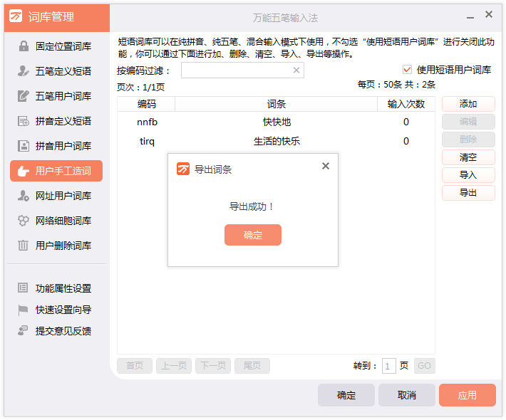Click the 网址用户词库 sidebar icon
The image size is (506, 420).
click(23, 196)
